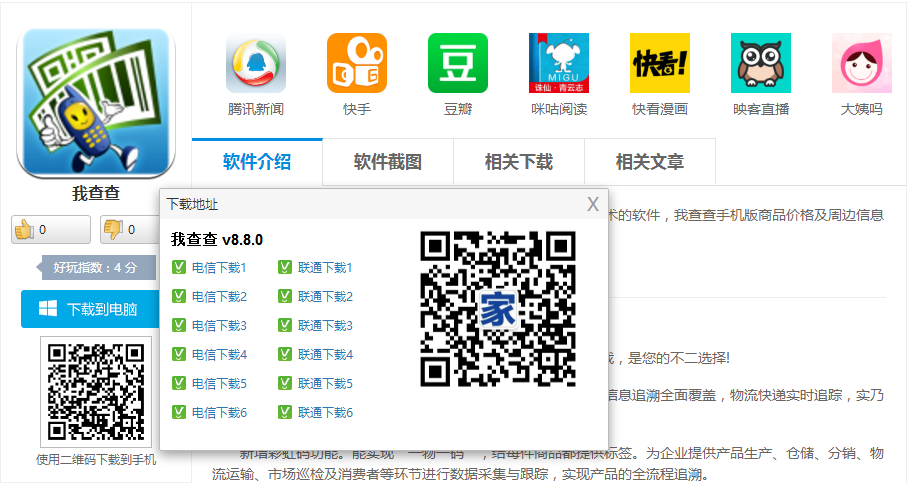This screenshot has width=908, height=483.
Task: Switch to the 软件介绍 tab
Action: point(257,162)
